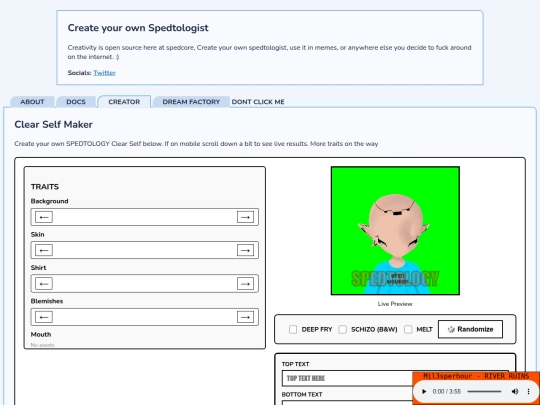The image size is (540, 405).
Task: Click the Background next arrow
Action: point(245,217)
